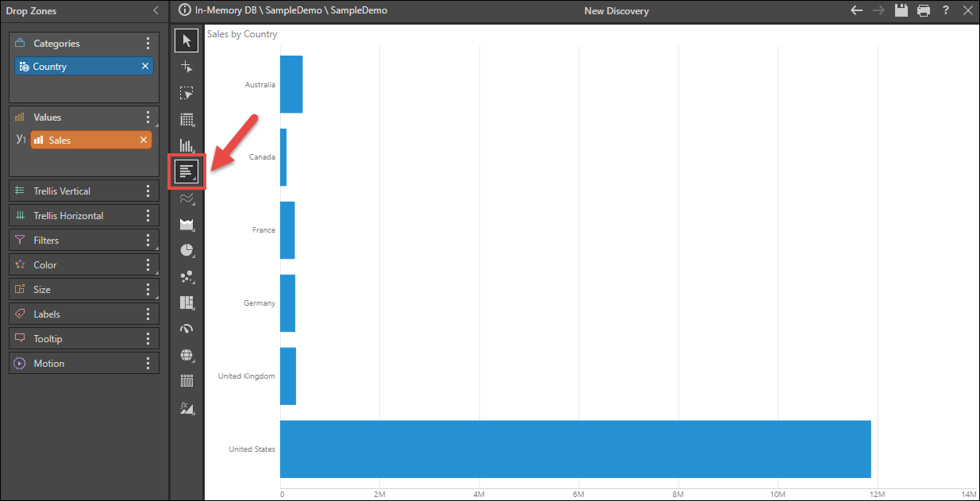Choose the scatter plot visualization icon
The width and height of the screenshot is (980, 501).
pos(186,276)
